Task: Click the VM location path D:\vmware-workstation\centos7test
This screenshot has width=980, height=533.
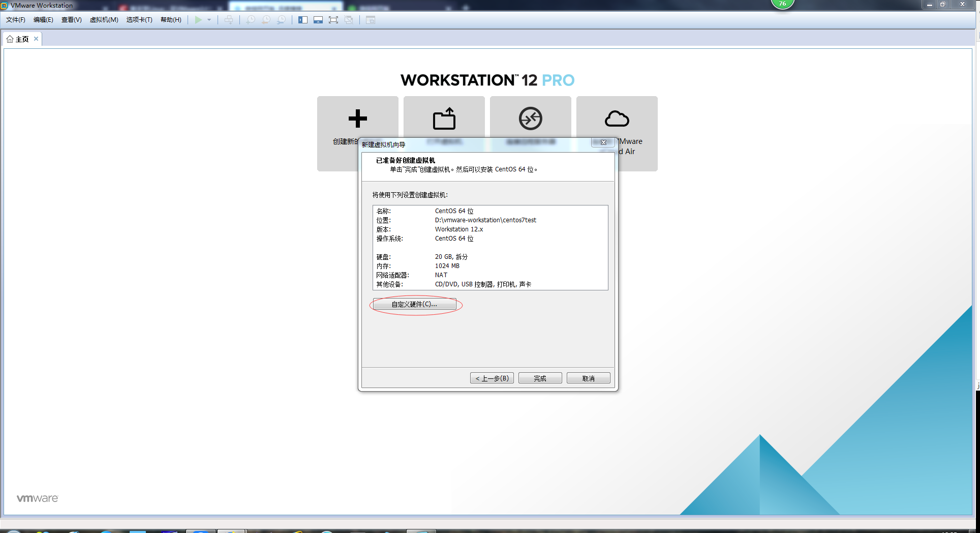Action: click(x=485, y=220)
